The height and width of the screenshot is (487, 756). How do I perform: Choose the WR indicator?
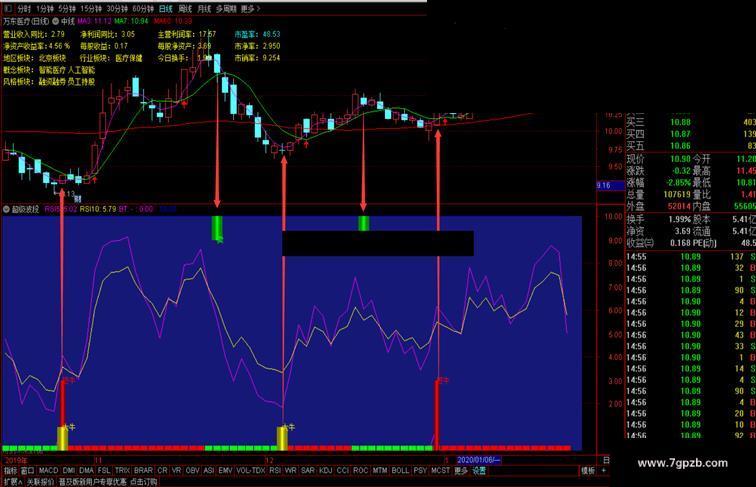tap(291, 471)
